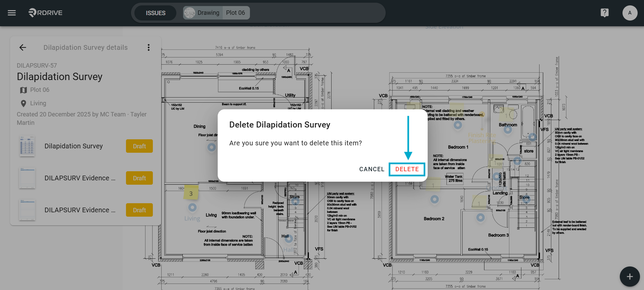Select the Plot 06 chip in top bar
Image resolution: width=644 pixels, height=290 pixels.
(235, 13)
